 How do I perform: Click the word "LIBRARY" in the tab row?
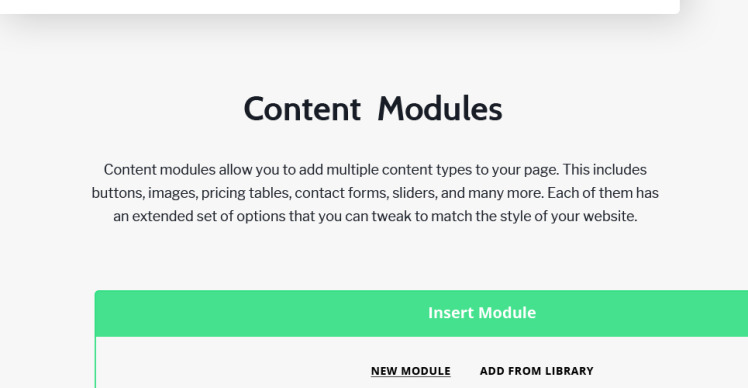pos(569,371)
